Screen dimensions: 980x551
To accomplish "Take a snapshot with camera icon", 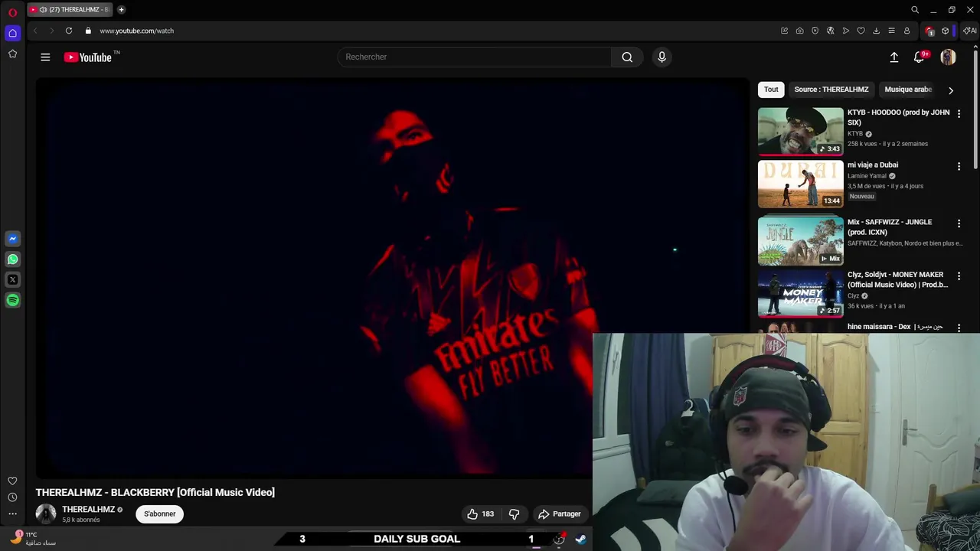I will [x=799, y=31].
